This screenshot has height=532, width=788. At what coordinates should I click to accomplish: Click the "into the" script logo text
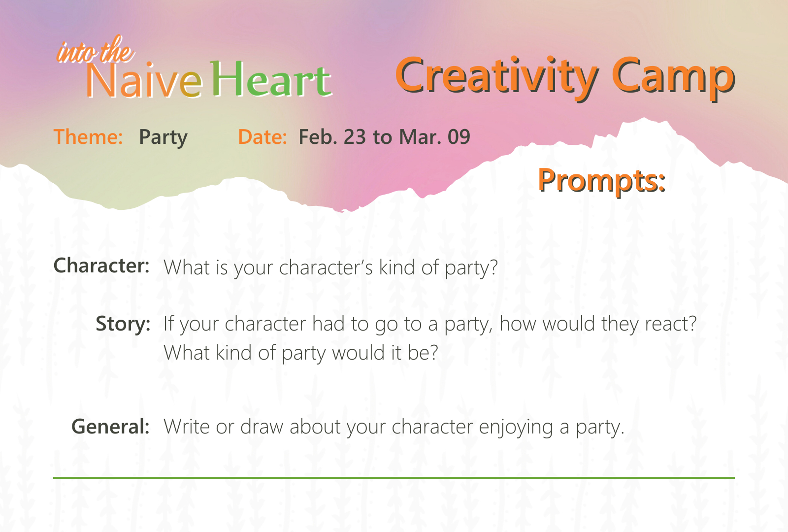click(x=95, y=51)
